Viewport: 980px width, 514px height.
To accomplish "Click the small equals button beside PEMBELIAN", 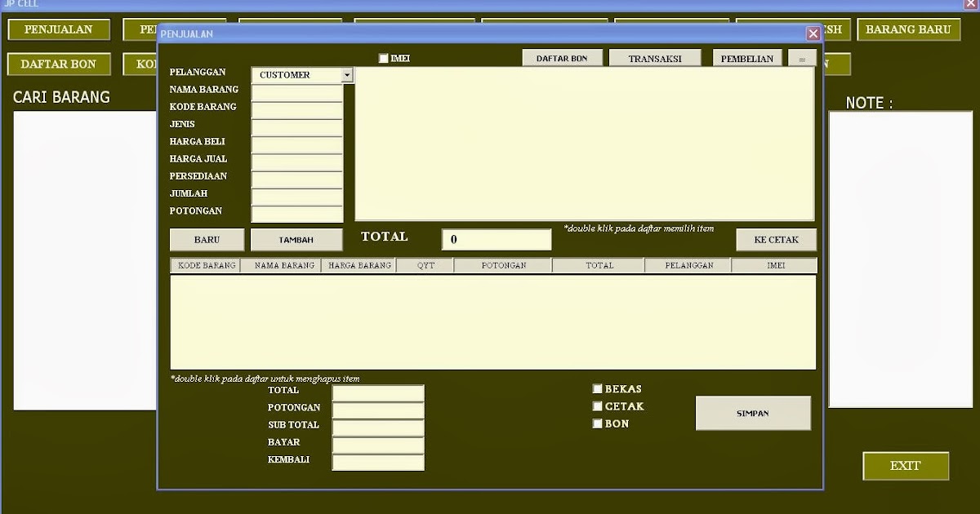I will (802, 57).
